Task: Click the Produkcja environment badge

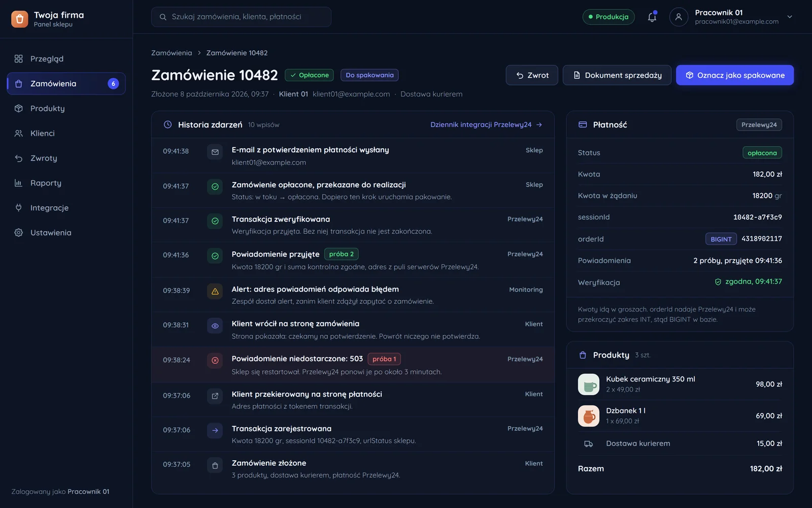Action: point(608,17)
